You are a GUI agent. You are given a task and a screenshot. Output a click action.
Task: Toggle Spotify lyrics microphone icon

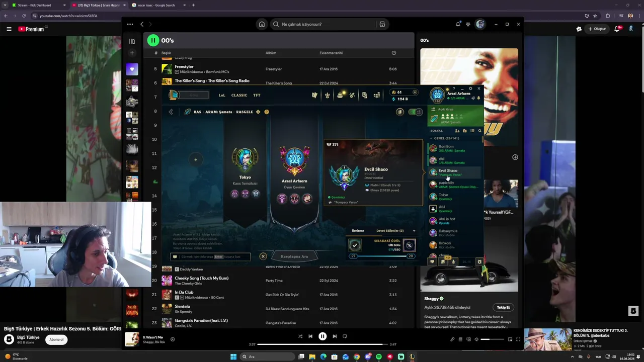452,339
